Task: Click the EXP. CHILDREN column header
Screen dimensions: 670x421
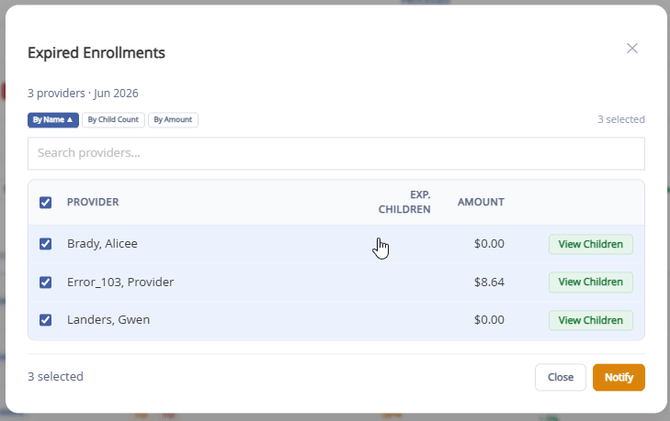Action: [404, 202]
